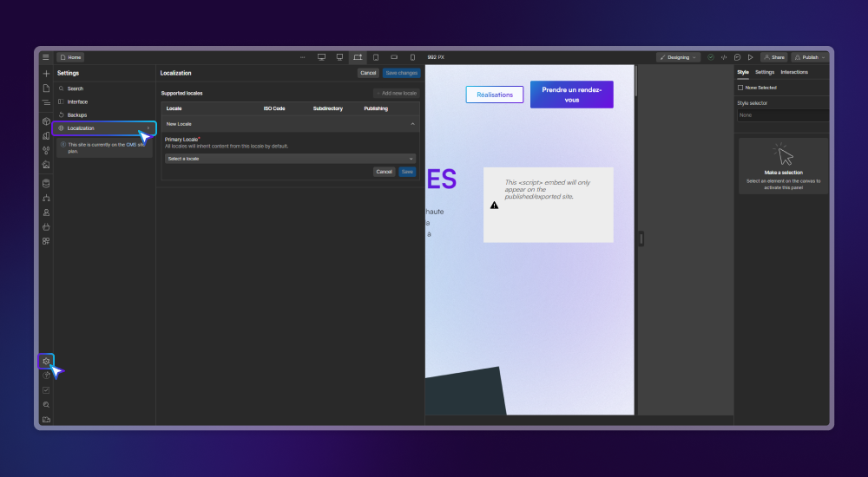Open the code export icon

tap(724, 57)
